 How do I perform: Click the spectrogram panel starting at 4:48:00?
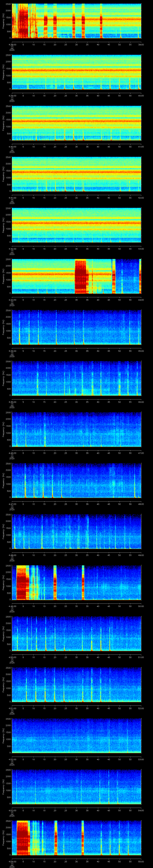point(77,531)
